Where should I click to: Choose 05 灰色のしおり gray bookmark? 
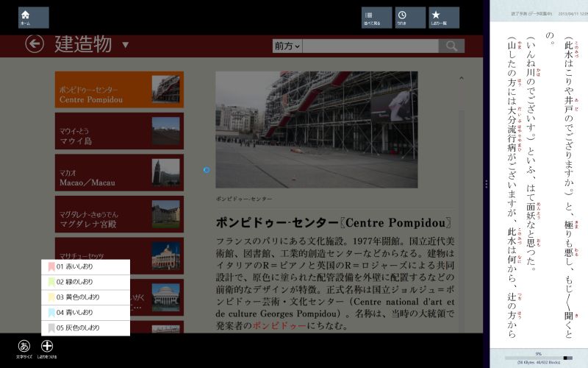click(x=85, y=328)
